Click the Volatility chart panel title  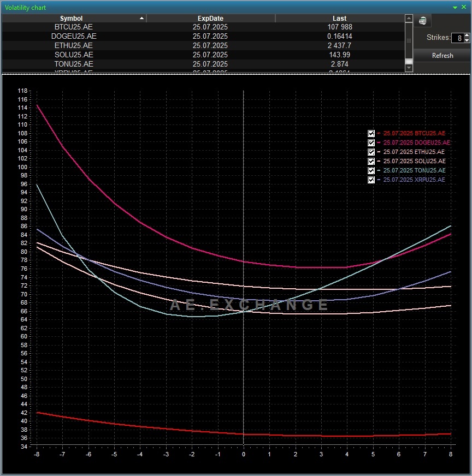(25, 8)
